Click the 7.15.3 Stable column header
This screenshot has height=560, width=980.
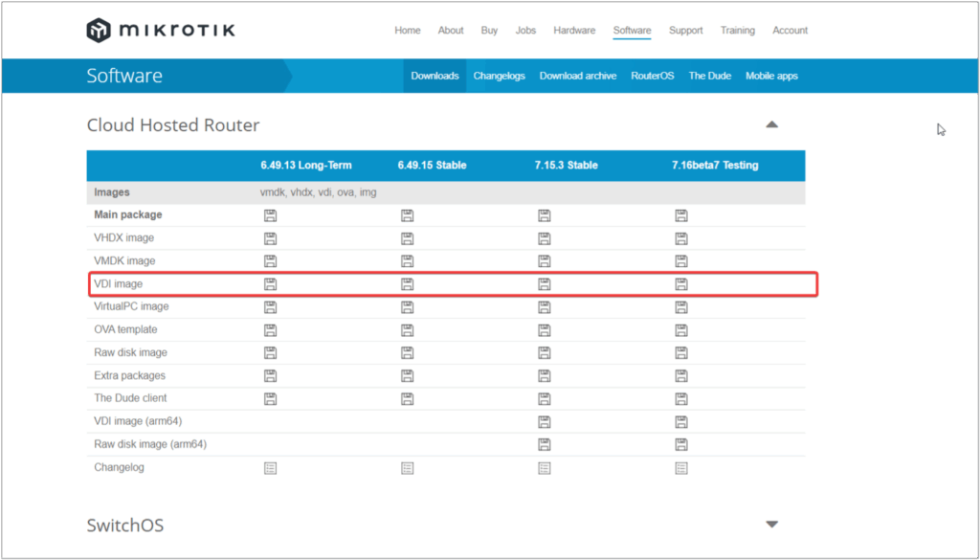pos(567,166)
